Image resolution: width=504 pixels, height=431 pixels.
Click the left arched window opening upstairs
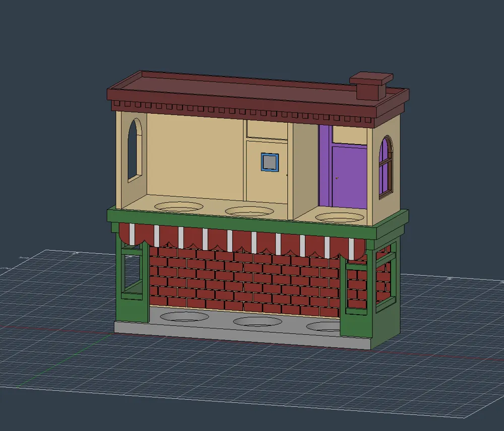135,150
